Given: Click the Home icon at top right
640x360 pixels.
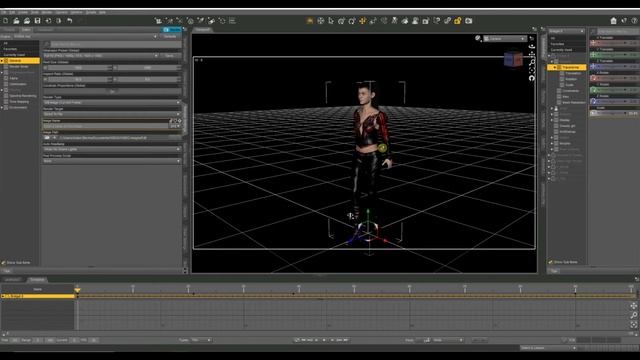Looking at the screenshot, I should click(613, 20).
